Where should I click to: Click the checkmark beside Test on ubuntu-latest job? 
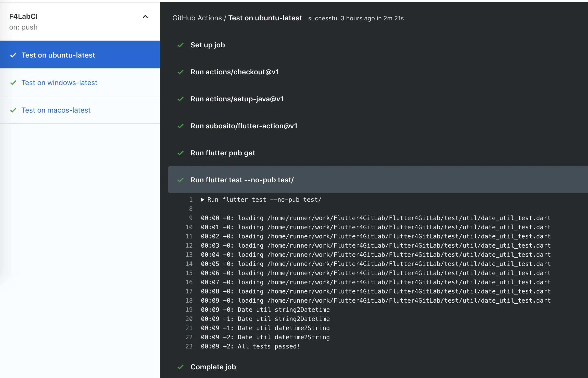[14, 55]
